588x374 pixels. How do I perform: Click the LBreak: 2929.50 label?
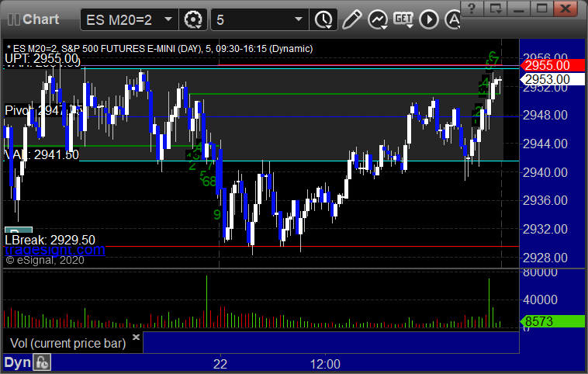coord(50,240)
